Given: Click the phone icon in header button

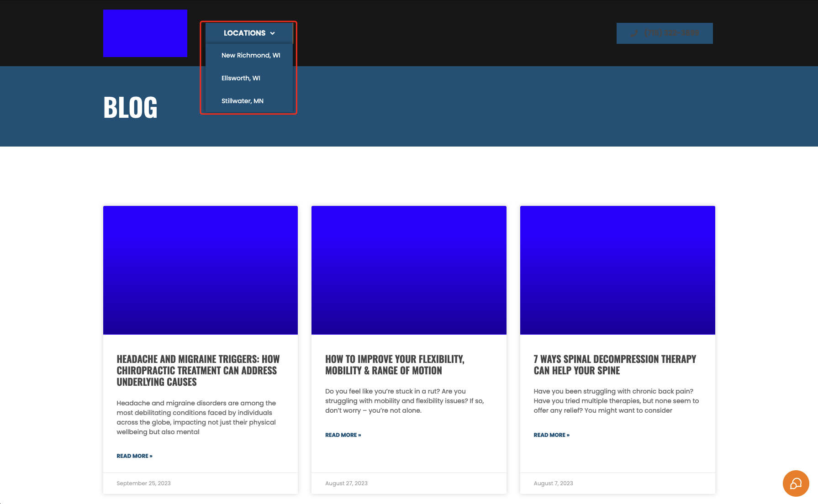Looking at the screenshot, I should click(x=634, y=33).
